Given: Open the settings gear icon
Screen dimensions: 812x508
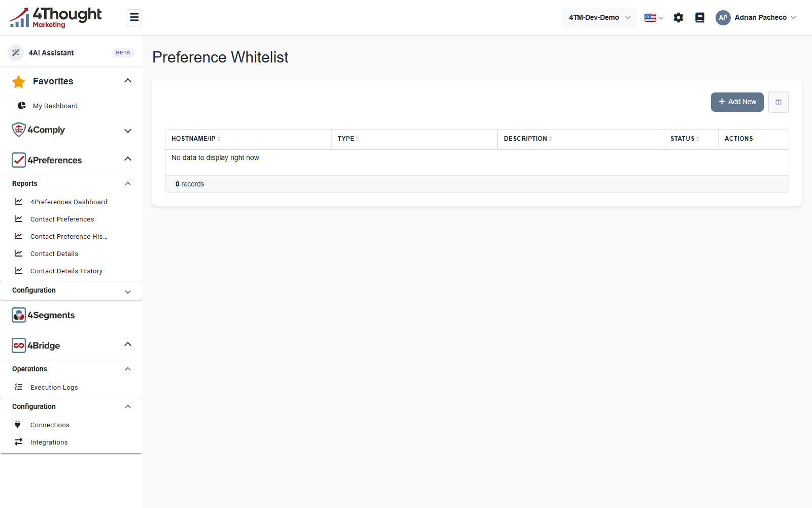Looking at the screenshot, I should (x=679, y=18).
